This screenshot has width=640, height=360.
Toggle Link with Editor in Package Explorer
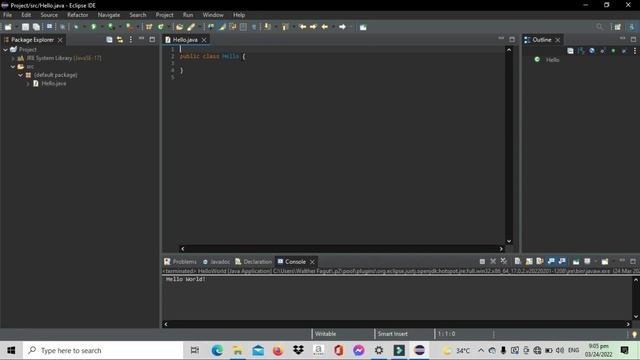[120, 40]
